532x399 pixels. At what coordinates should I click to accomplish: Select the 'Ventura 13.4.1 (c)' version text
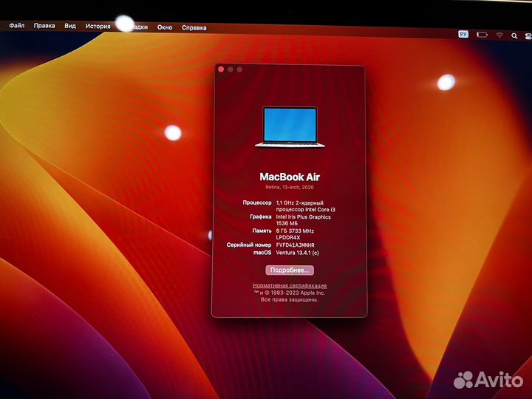coord(297,253)
